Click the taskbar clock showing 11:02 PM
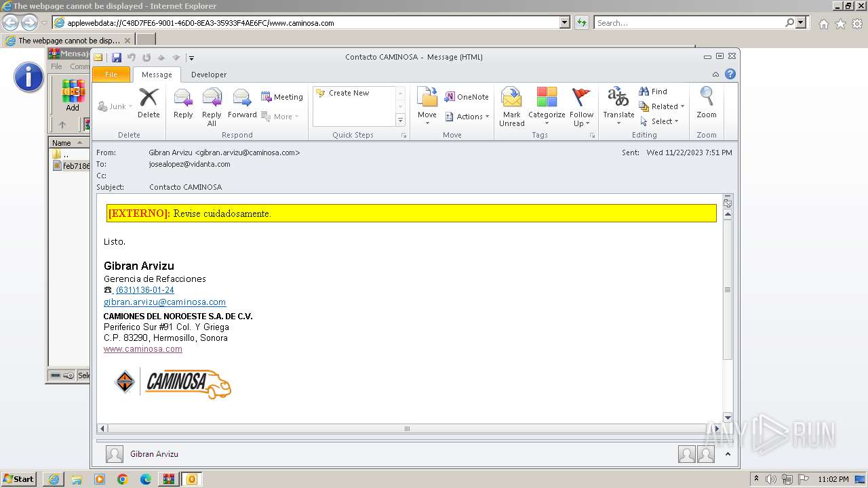Screen dimensions: 868x488 (833, 479)
